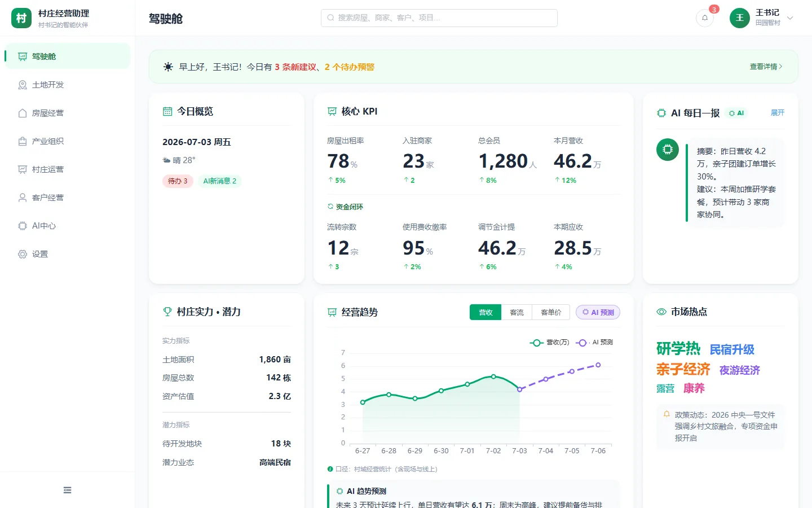Click the refresh icon beside 资金闭环

point(330,207)
